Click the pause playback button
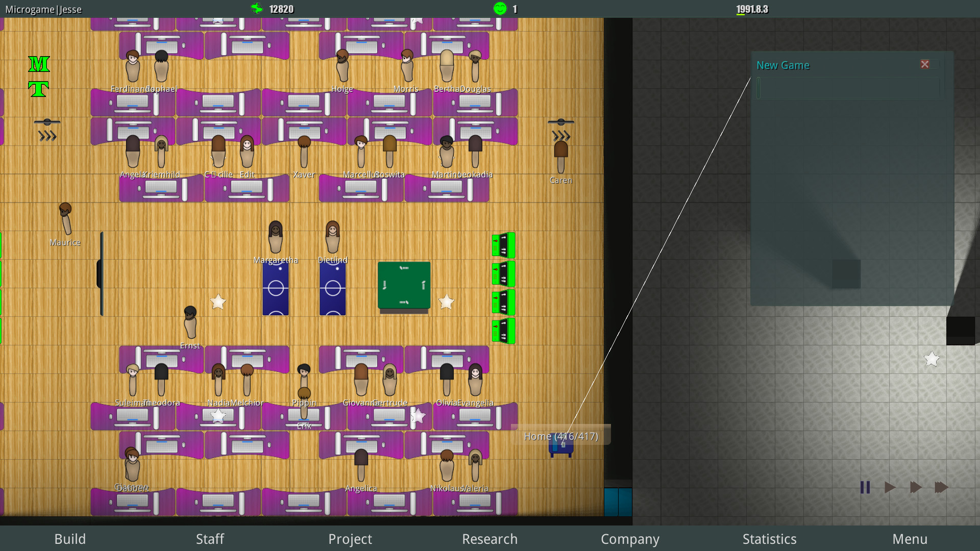Image resolution: width=980 pixels, height=551 pixels. tap(866, 488)
